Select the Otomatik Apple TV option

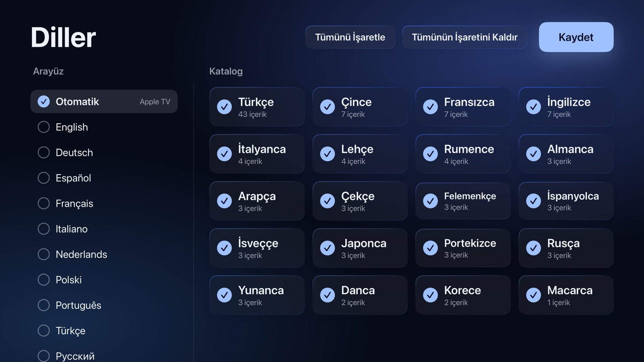click(104, 101)
